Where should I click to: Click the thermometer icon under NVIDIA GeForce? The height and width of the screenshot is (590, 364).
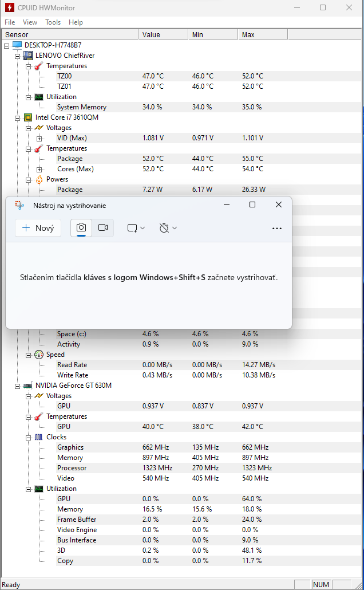tap(39, 416)
